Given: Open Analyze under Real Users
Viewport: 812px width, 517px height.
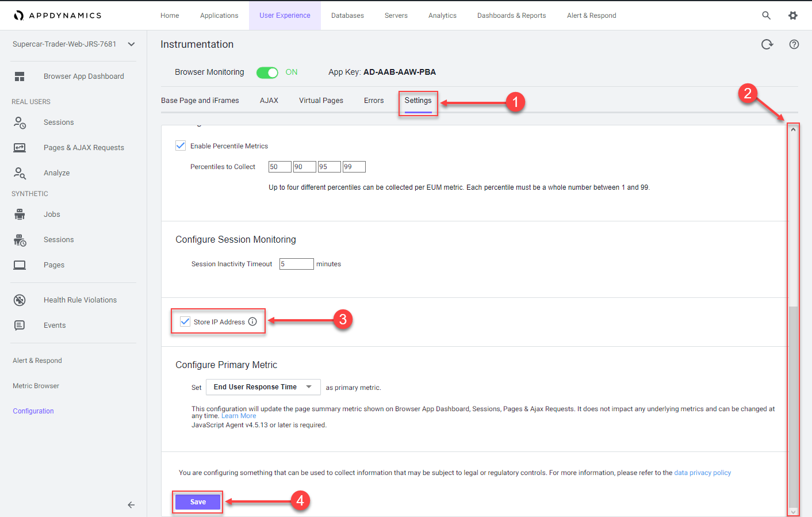Looking at the screenshot, I should [57, 173].
